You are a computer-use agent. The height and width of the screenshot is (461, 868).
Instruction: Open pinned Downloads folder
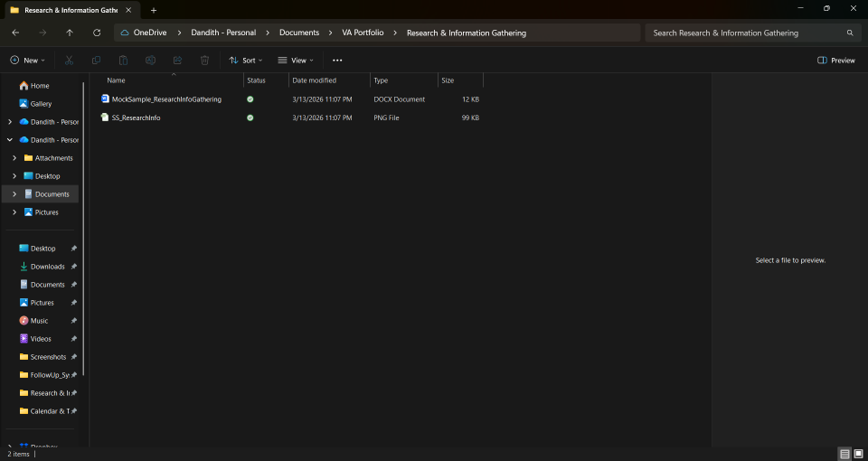click(x=48, y=266)
